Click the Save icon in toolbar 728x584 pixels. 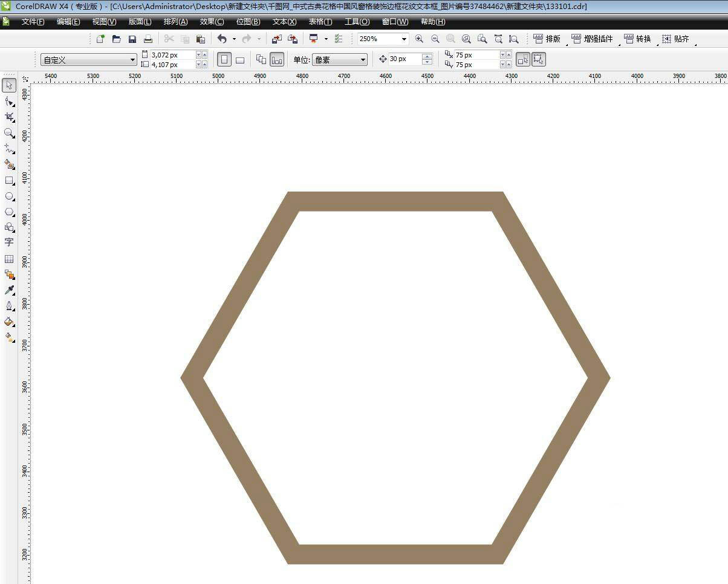pos(132,39)
